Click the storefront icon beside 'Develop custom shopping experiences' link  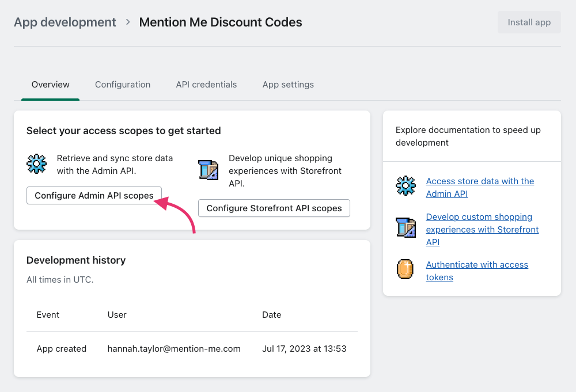coord(406,227)
